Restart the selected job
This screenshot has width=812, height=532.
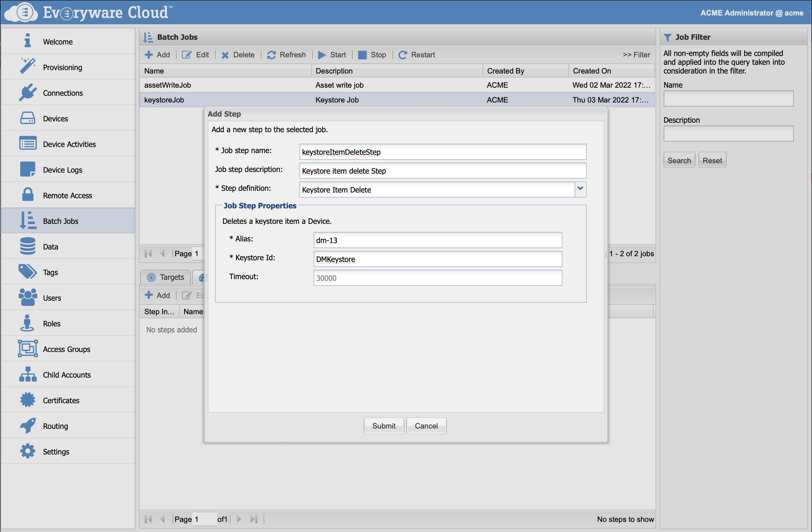(x=417, y=55)
